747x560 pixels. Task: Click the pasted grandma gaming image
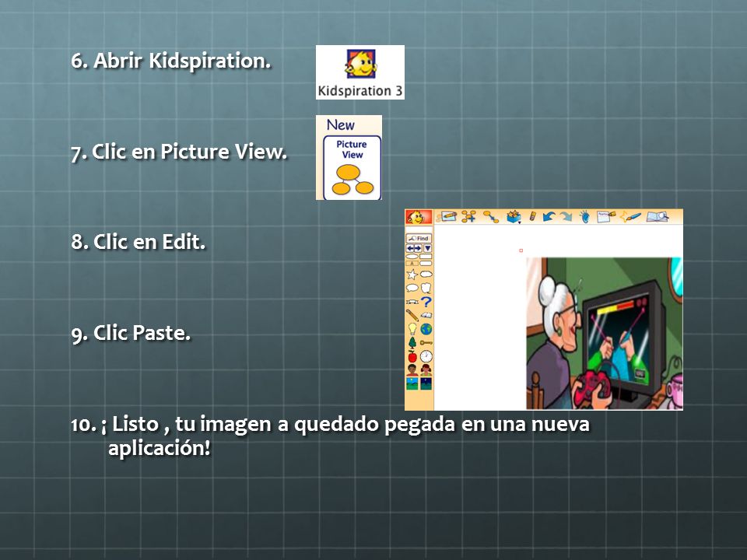click(x=604, y=334)
